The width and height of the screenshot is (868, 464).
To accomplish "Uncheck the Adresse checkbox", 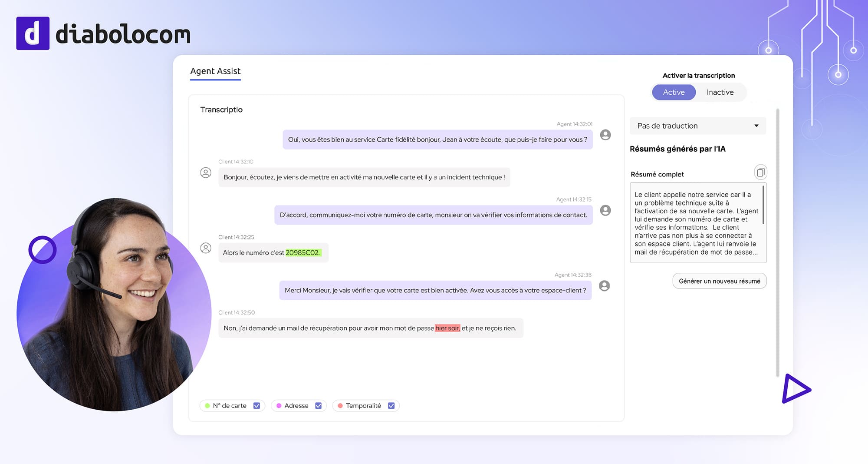I will click(319, 405).
